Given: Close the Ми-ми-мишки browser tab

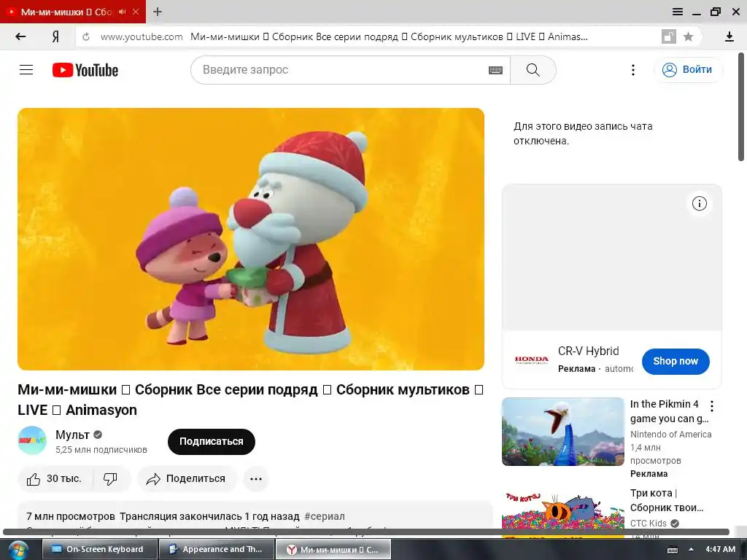Looking at the screenshot, I should [136, 12].
